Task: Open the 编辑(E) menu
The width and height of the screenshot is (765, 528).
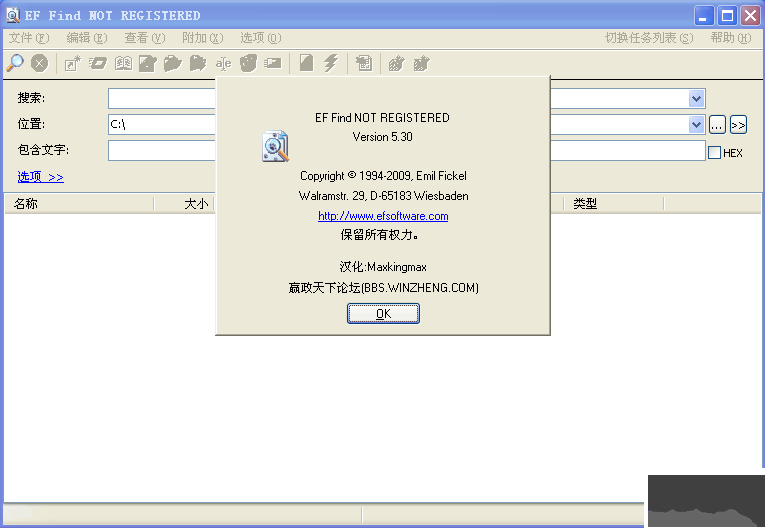Action: point(87,38)
